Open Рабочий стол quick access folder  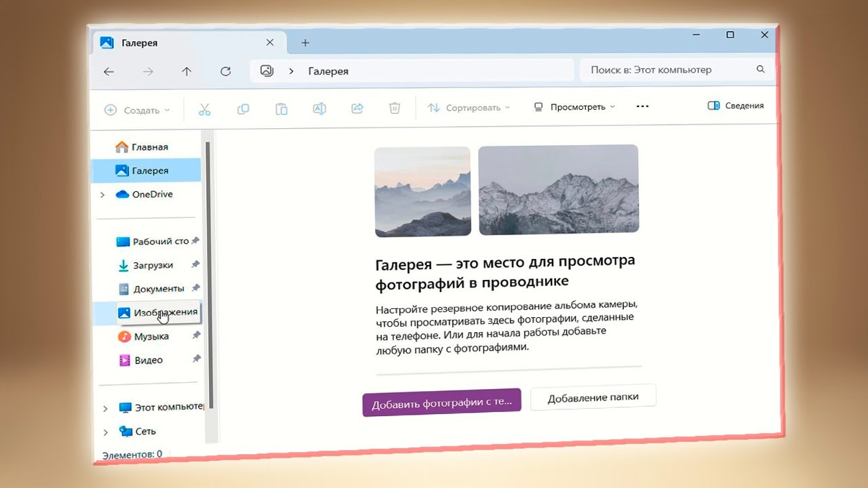[152, 241]
